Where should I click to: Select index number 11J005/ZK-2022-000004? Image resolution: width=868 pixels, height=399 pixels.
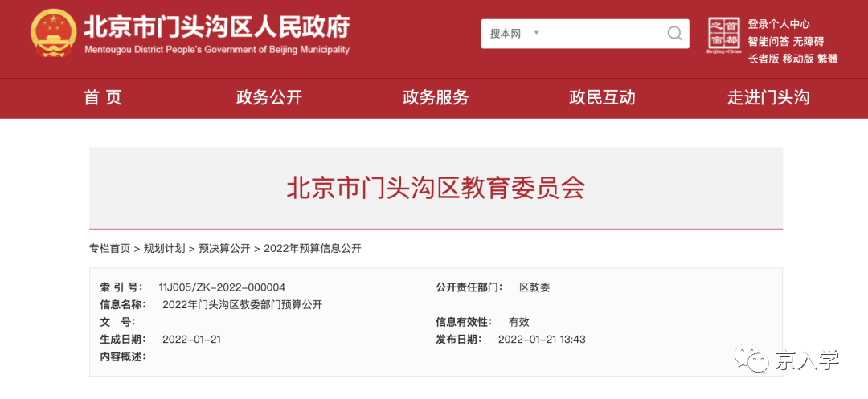click(x=222, y=287)
